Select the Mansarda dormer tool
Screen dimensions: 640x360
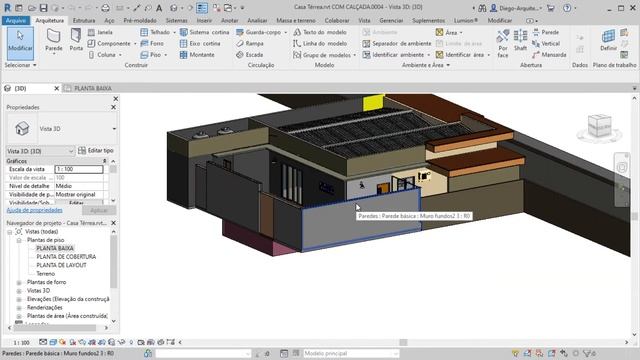(x=549, y=55)
